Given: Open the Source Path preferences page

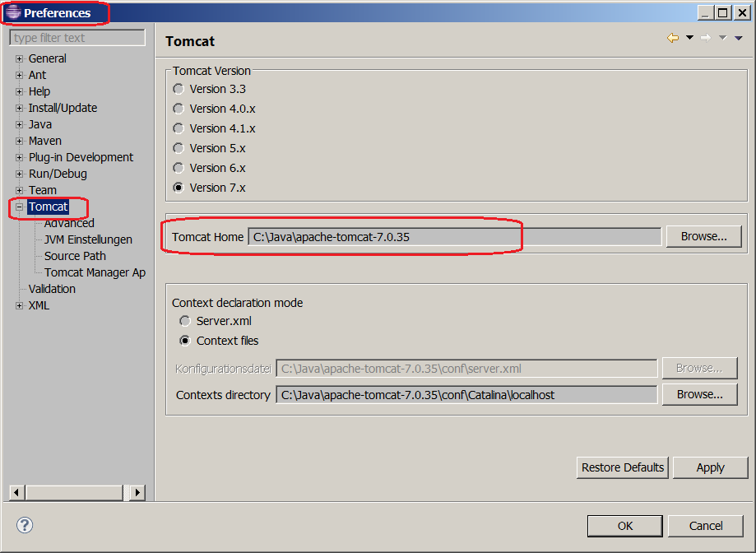Looking at the screenshot, I should tap(75, 256).
